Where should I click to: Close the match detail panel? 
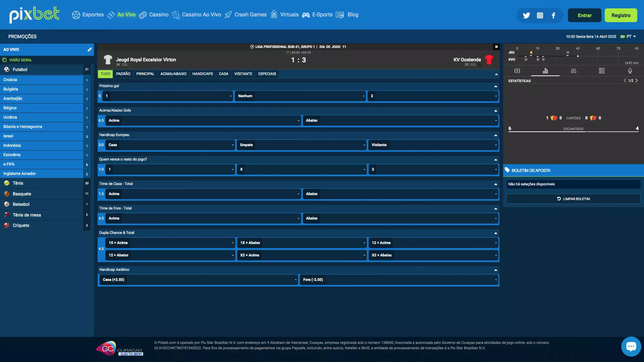point(496,47)
